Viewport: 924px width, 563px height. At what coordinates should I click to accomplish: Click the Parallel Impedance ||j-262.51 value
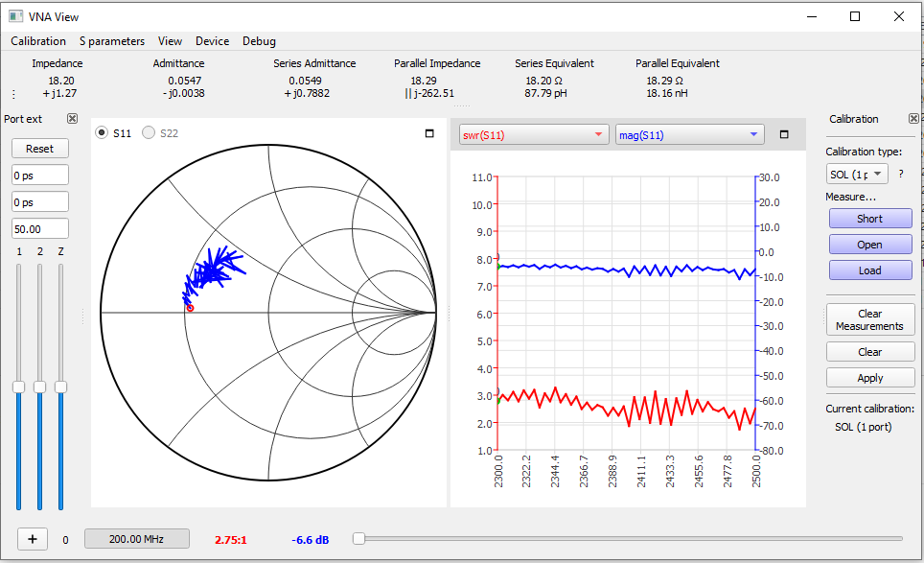[429, 93]
